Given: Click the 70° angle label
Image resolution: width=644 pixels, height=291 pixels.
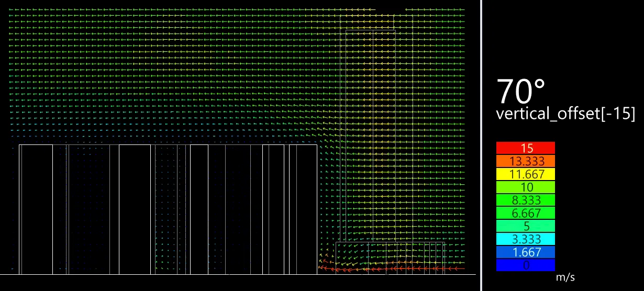Looking at the screenshot, I should [x=521, y=92].
